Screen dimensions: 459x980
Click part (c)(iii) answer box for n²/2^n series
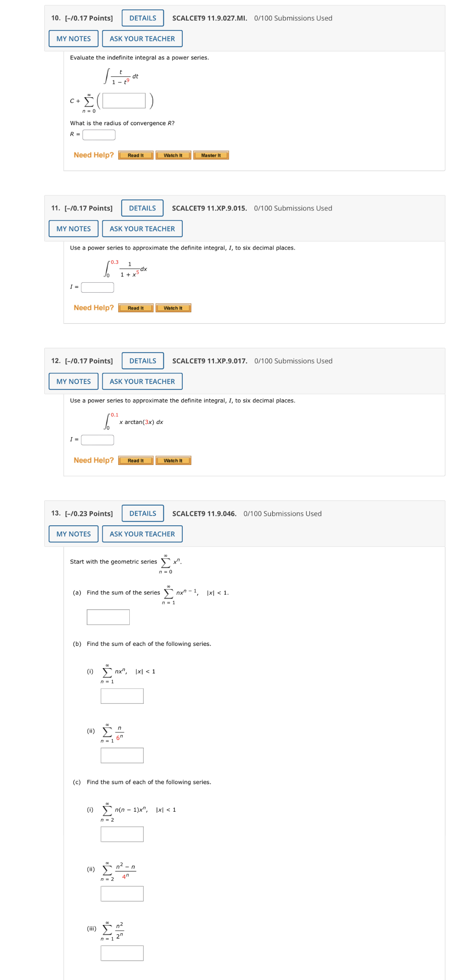click(121, 953)
